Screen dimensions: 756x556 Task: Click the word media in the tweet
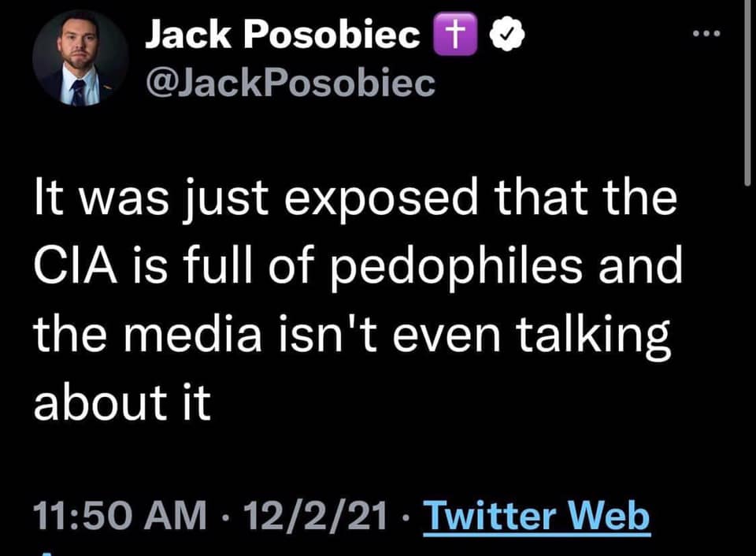193,334
